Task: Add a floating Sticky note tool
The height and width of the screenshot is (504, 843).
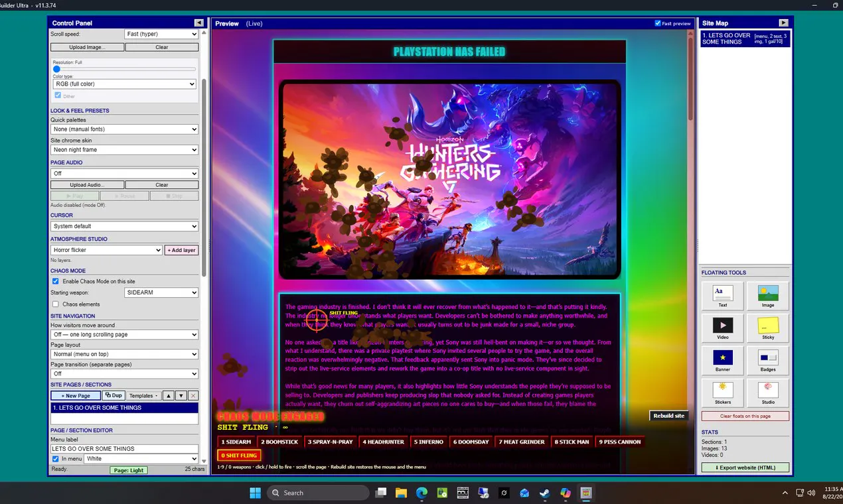Action: 768,328
